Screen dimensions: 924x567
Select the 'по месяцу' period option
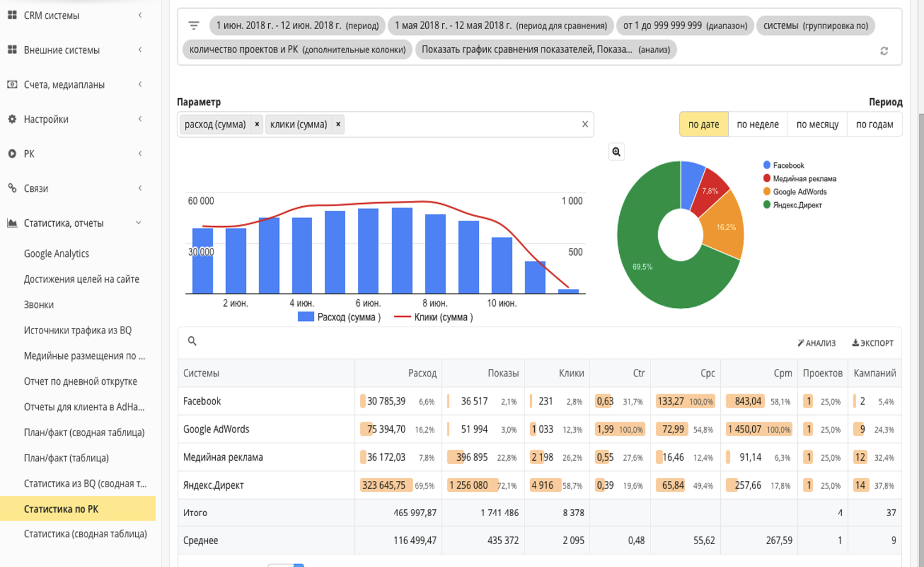coord(817,124)
